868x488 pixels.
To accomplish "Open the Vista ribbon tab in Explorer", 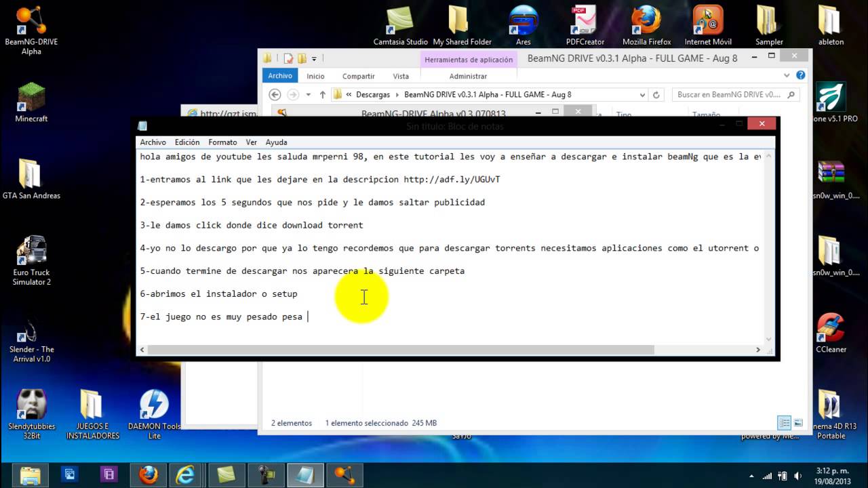I will (401, 77).
